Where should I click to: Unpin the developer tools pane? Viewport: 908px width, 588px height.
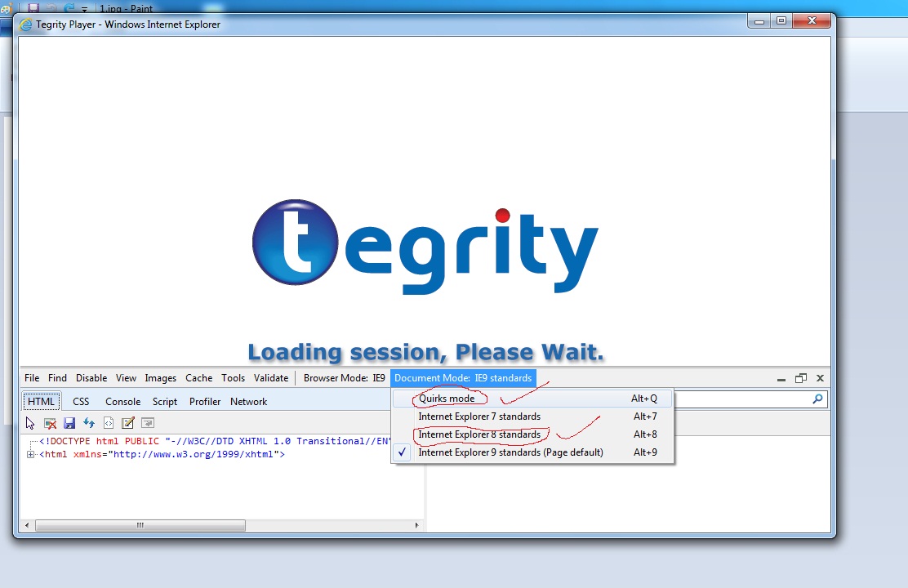point(801,378)
